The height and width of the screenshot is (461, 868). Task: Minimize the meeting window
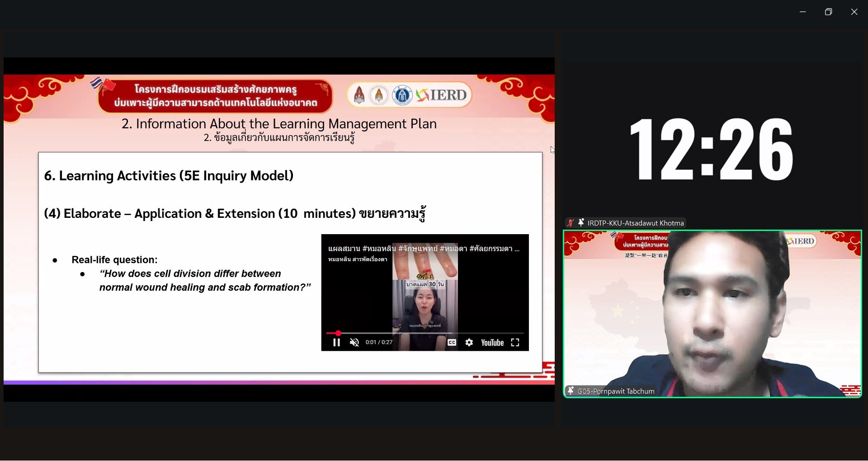(x=802, y=12)
